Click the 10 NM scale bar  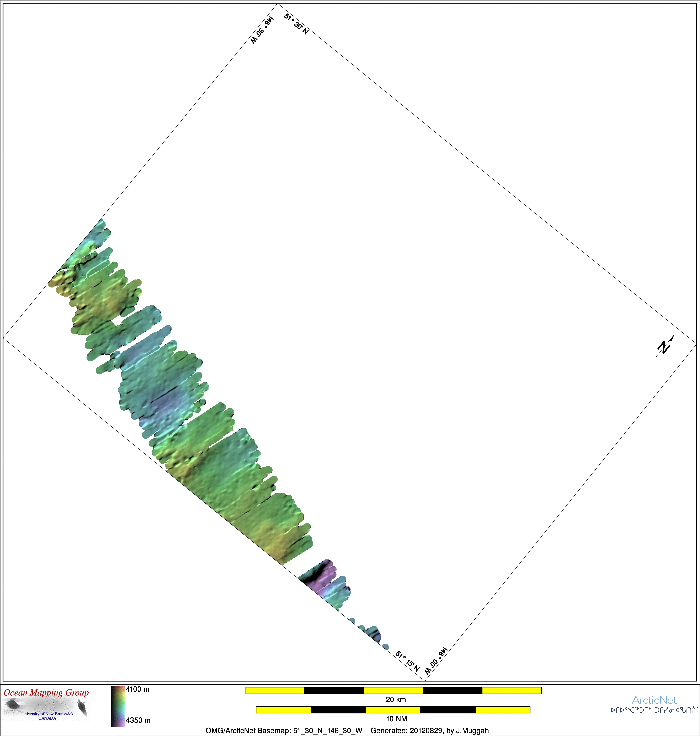pyautogui.click(x=393, y=709)
